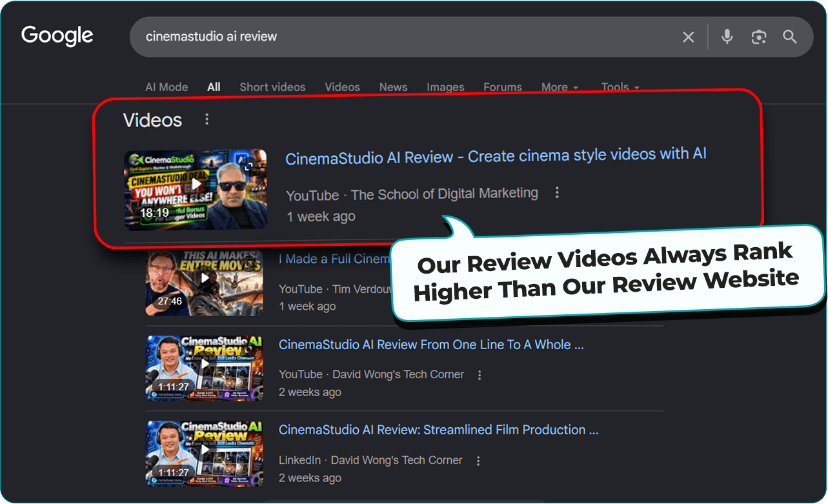Expand the Tools dropdown

[620, 87]
